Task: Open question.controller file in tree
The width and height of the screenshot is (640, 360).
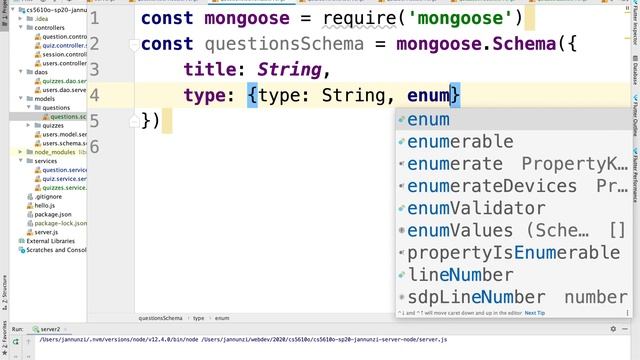Action: (61, 37)
